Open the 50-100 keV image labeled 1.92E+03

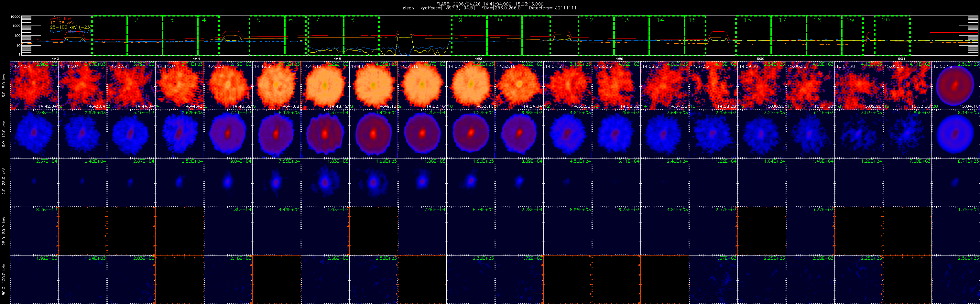[x=34, y=279]
